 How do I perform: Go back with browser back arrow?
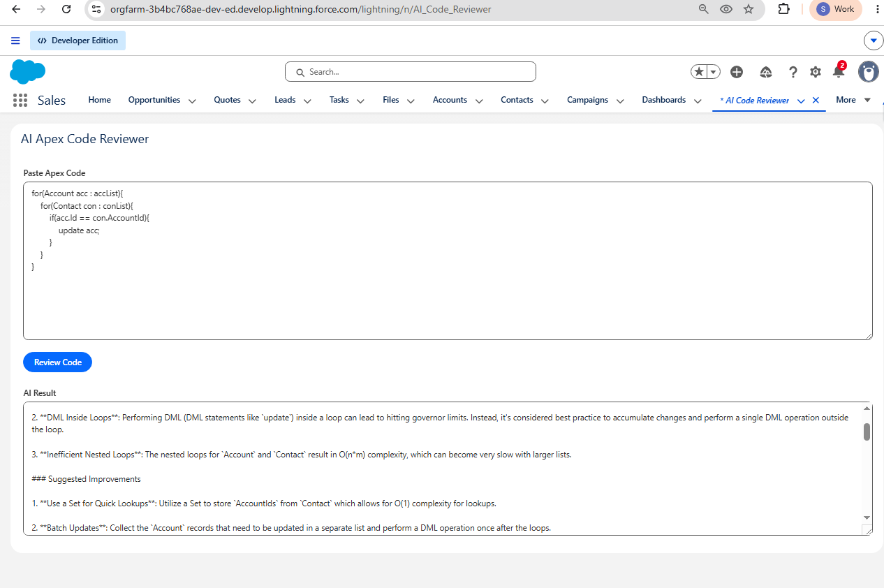(16, 9)
